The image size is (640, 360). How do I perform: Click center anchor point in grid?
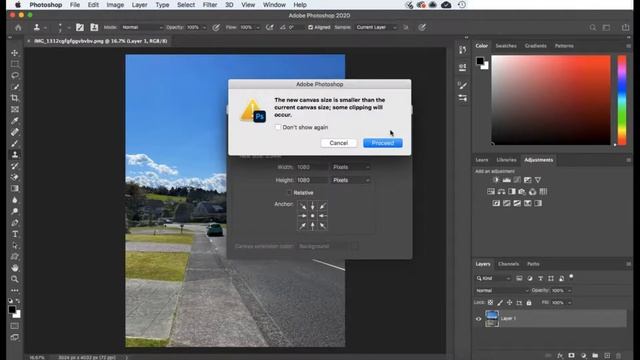313,216
